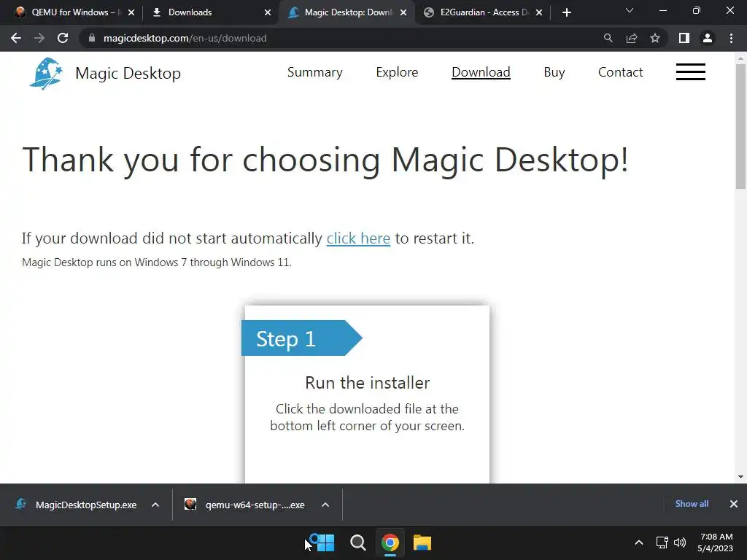Open the Chrome profile icon

tap(708, 38)
